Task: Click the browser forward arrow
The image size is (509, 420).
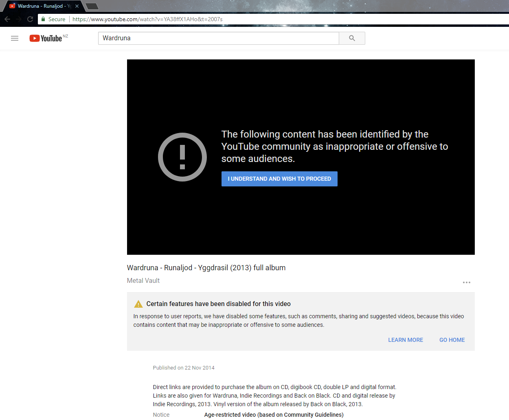Action: (18, 19)
